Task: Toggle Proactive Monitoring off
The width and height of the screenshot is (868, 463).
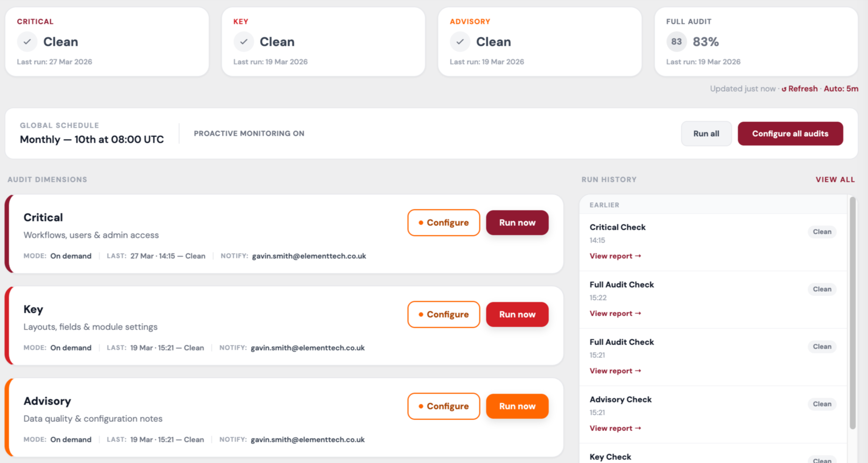Action: [249, 133]
